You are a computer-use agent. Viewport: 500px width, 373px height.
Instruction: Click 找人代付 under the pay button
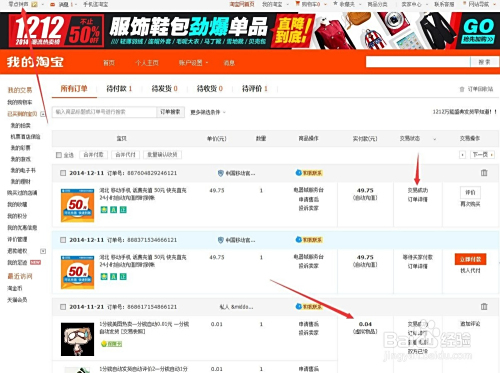(470, 271)
